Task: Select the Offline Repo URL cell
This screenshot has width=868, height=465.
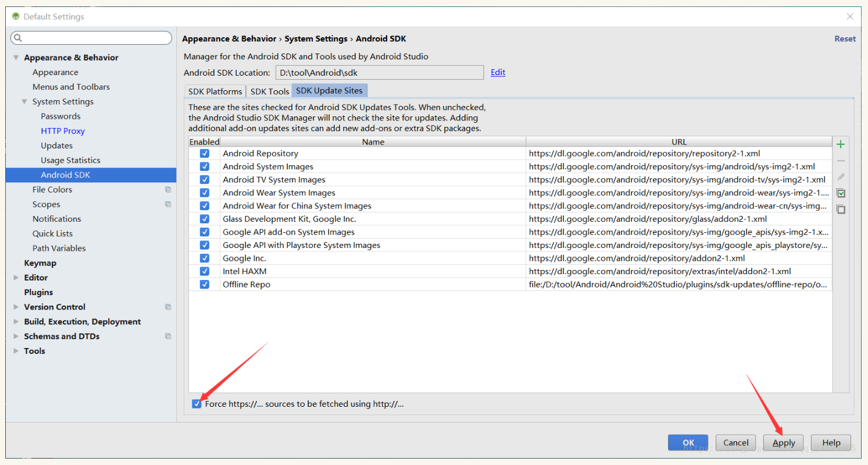Action: pos(678,285)
